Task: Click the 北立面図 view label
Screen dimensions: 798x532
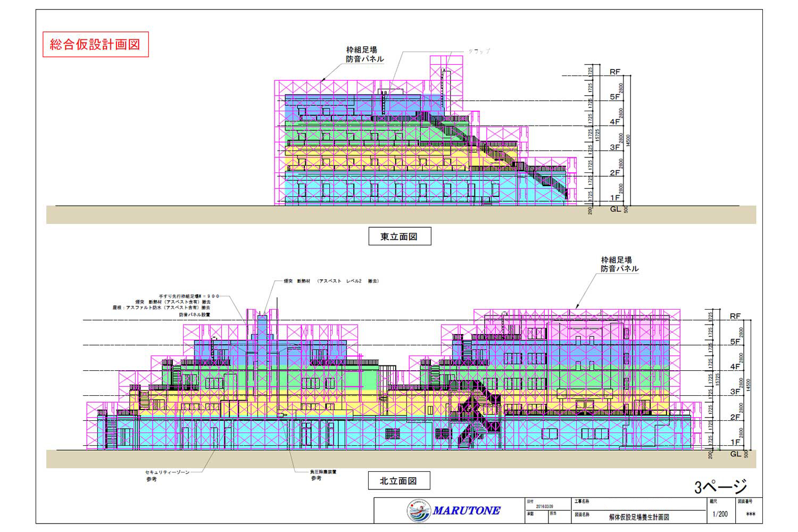Action: [x=399, y=481]
